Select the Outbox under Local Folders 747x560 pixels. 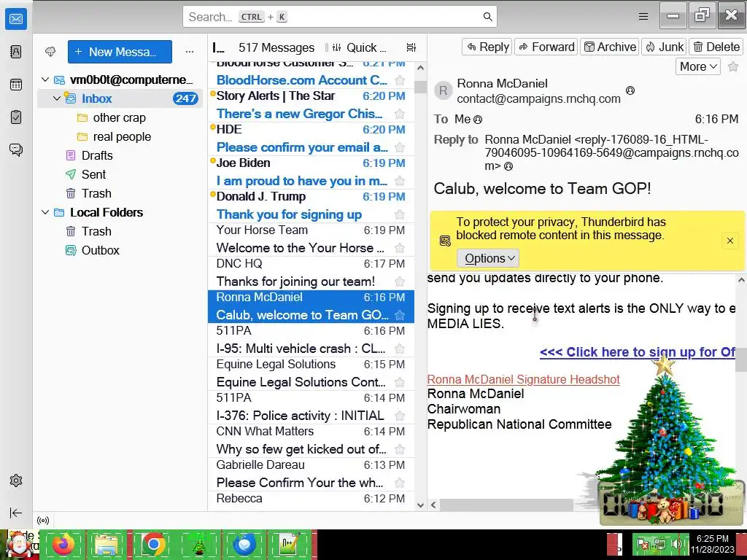click(x=100, y=250)
